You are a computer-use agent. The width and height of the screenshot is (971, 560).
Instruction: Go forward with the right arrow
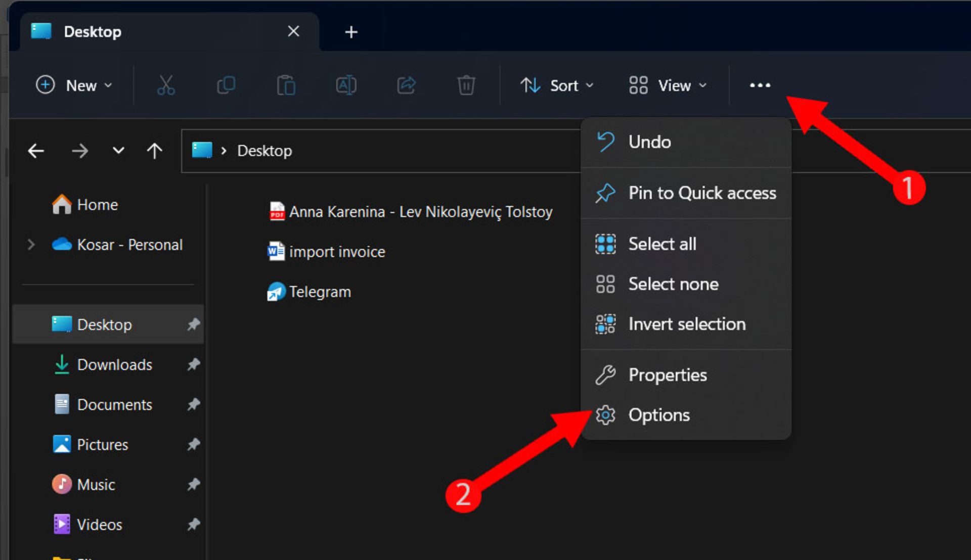point(80,151)
